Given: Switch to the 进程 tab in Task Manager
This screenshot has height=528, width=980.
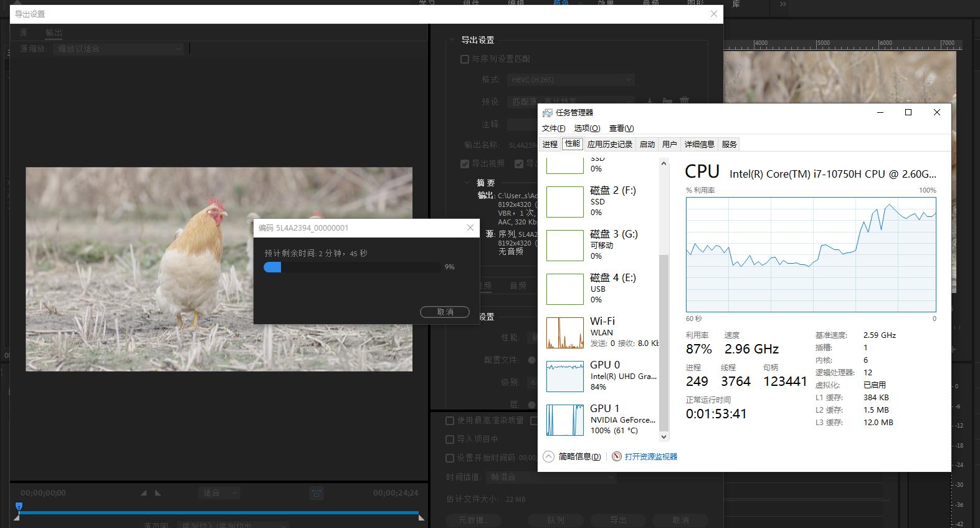Looking at the screenshot, I should (x=549, y=144).
